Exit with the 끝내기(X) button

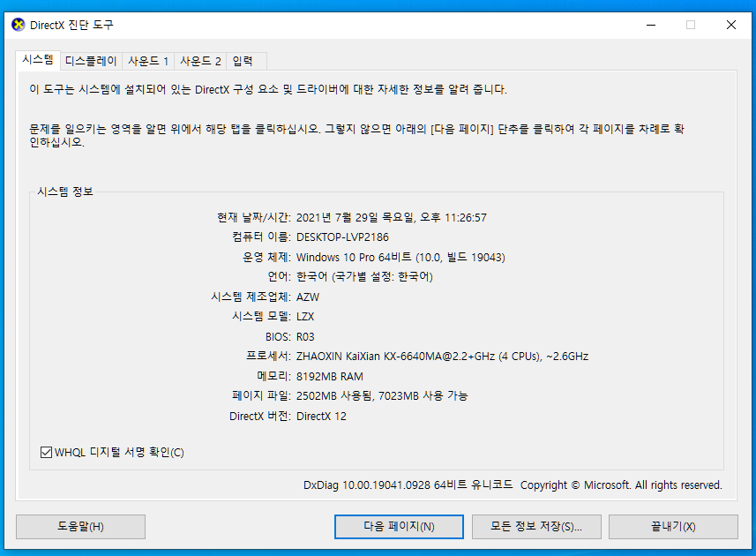(673, 527)
